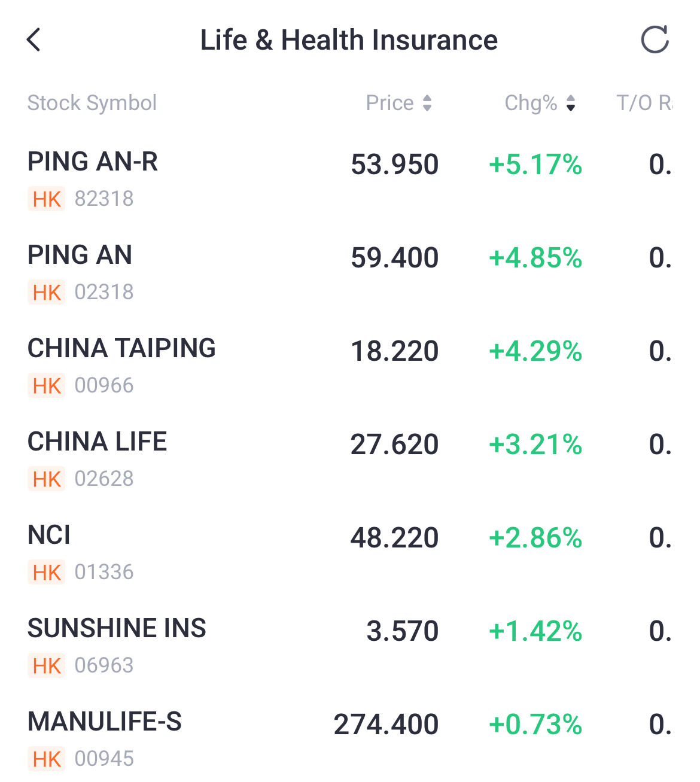Open NCI stock listing
700x782 pixels.
click(49, 535)
